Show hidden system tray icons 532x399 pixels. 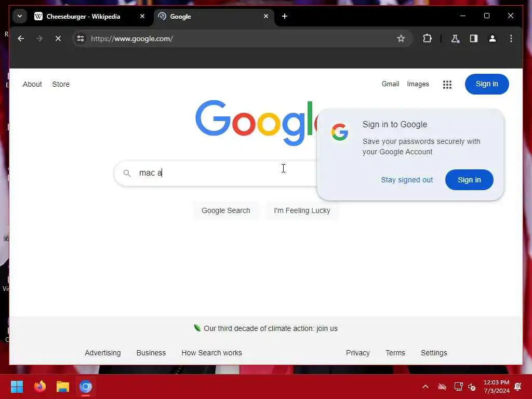[x=425, y=387]
